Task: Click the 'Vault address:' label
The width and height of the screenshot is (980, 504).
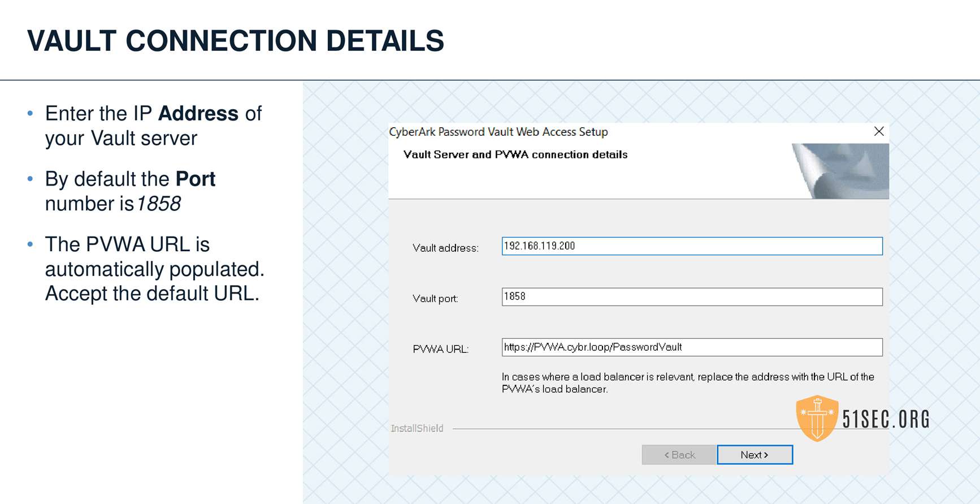Action: click(445, 248)
